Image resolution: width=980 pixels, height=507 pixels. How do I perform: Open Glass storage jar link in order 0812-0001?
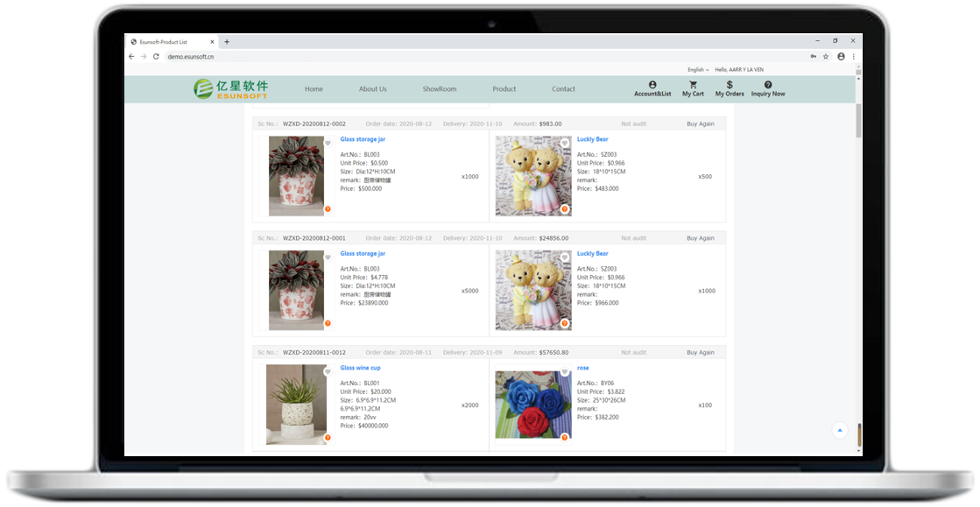tap(363, 254)
